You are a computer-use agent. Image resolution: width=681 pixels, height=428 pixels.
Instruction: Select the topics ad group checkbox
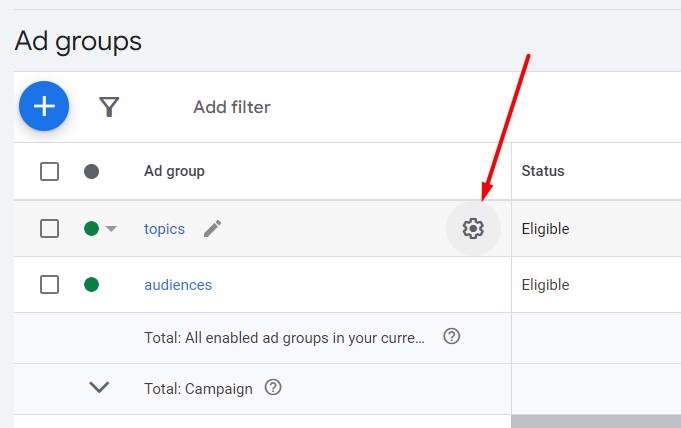(x=49, y=229)
